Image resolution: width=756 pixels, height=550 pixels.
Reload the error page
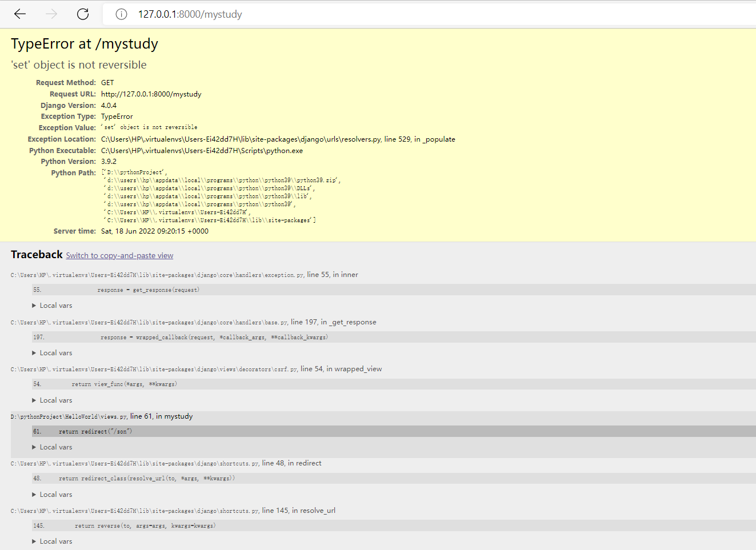(x=82, y=14)
